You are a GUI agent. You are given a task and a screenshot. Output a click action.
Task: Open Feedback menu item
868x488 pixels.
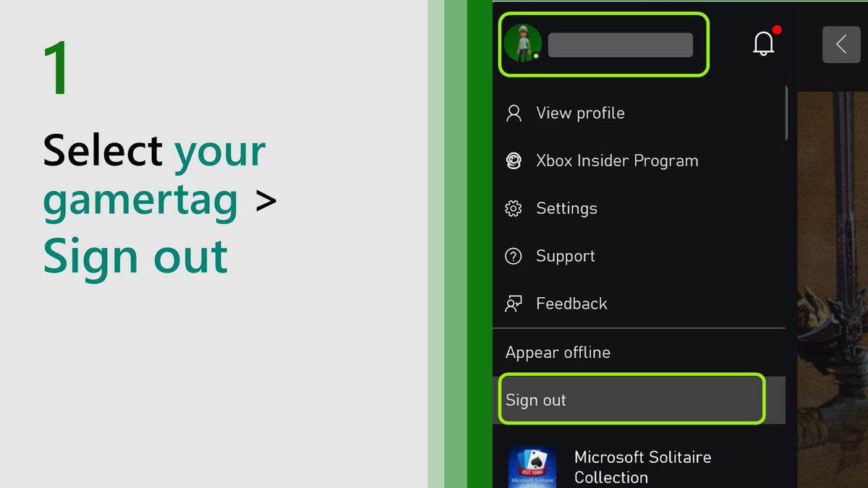point(639,304)
